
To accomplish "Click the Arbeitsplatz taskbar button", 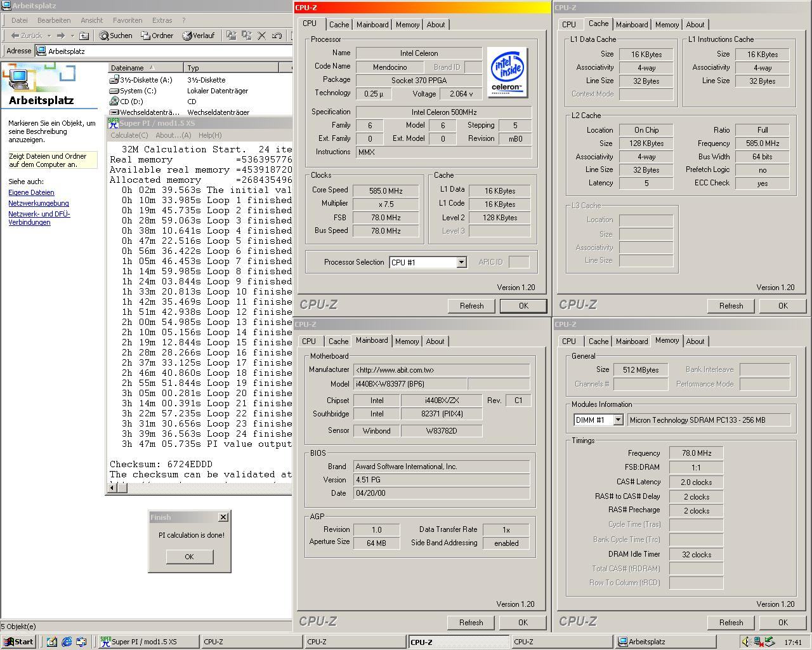I will click(x=665, y=642).
